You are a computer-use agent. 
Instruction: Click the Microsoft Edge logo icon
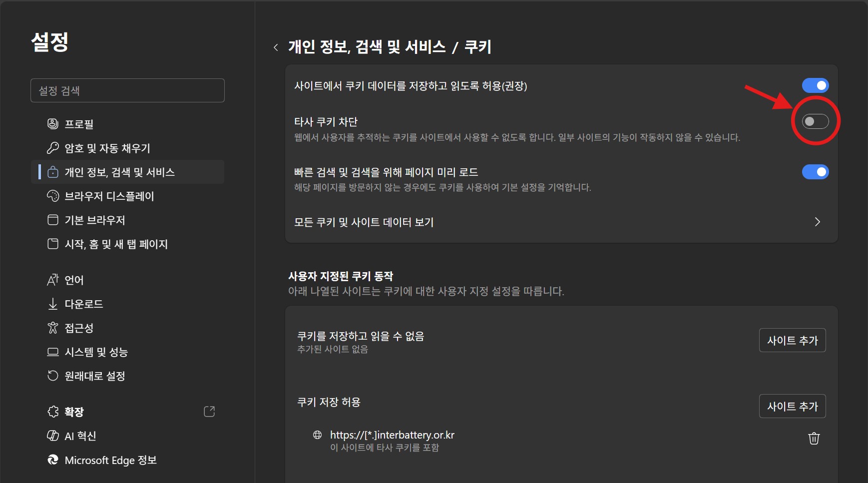pos(52,460)
